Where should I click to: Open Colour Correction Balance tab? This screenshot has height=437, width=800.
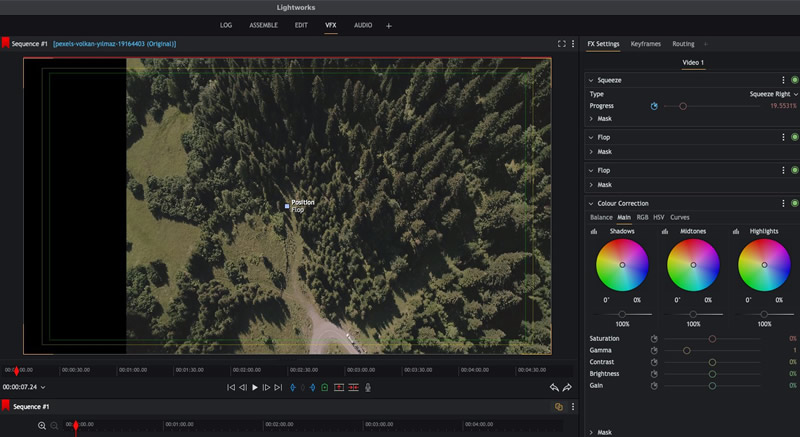pos(601,217)
